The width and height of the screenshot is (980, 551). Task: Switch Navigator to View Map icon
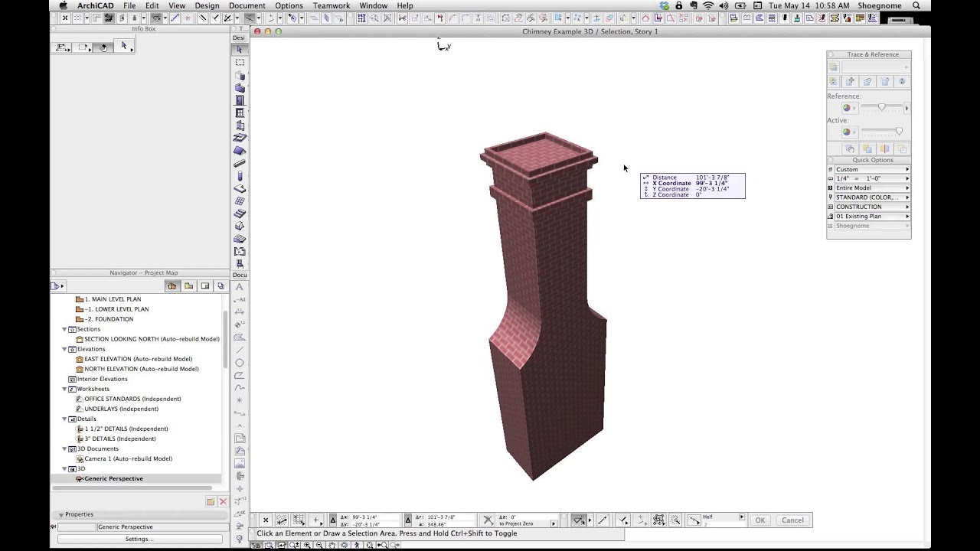pyautogui.click(x=188, y=286)
